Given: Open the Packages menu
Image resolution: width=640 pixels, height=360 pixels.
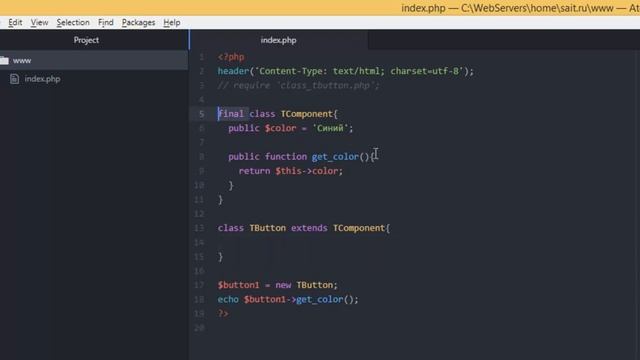Looking at the screenshot, I should click(x=138, y=22).
